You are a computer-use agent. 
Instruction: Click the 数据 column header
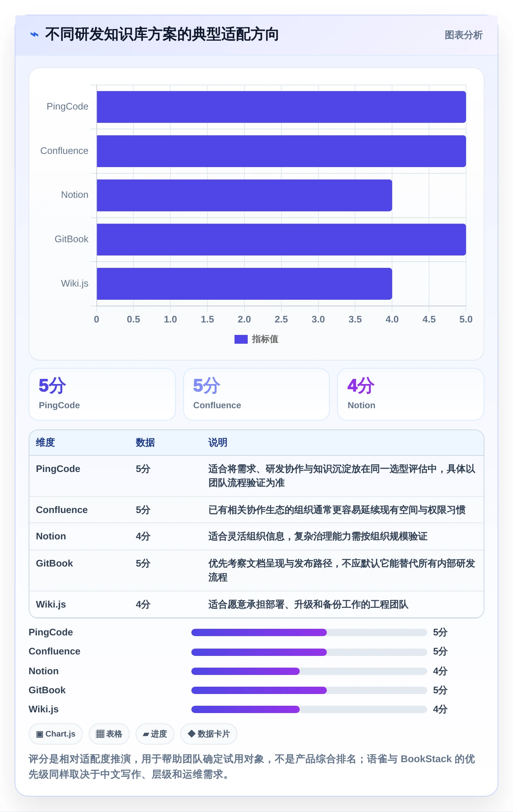point(145,442)
